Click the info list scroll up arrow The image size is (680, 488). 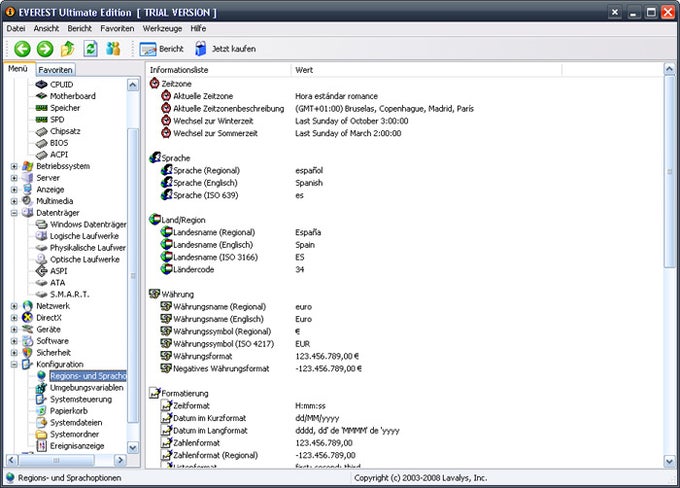[669, 69]
